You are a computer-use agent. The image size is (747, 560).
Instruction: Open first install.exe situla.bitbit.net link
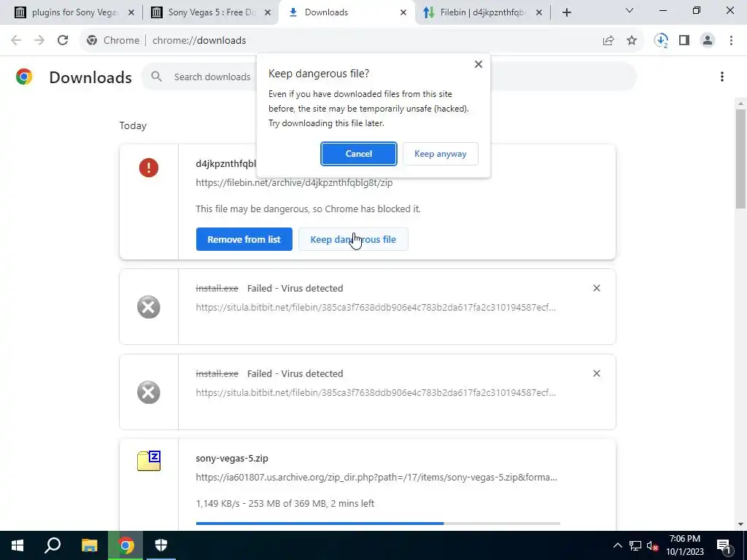376,307
